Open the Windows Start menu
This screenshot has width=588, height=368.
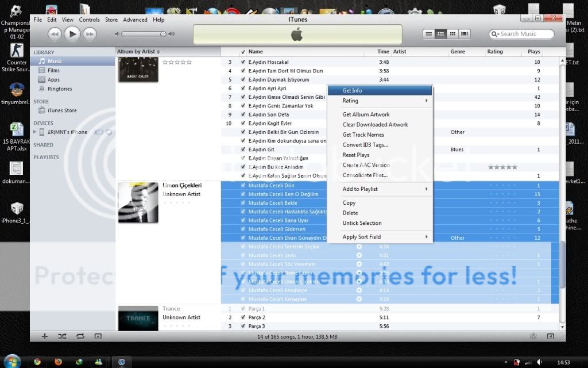point(12,361)
